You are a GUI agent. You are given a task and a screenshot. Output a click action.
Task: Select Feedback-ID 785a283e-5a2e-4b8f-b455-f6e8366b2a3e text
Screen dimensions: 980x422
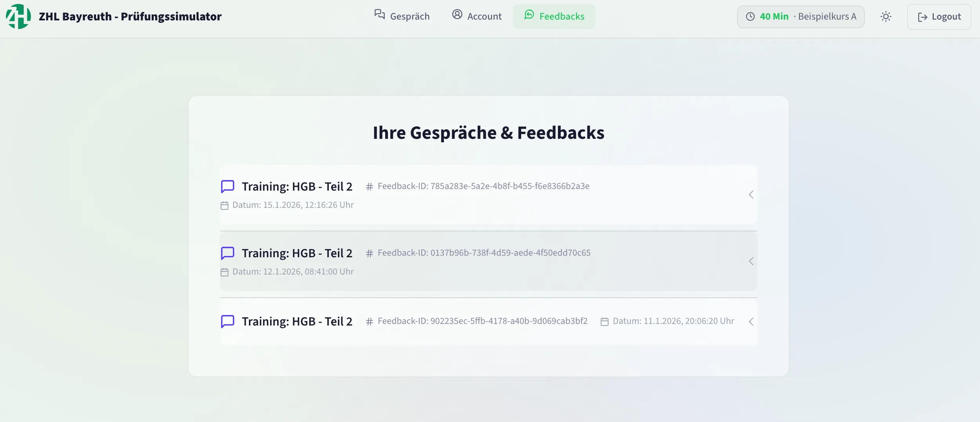[484, 186]
